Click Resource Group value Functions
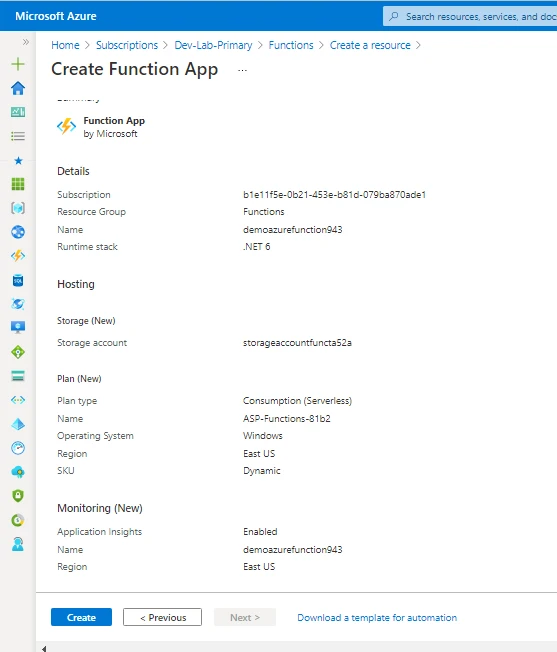 click(264, 212)
